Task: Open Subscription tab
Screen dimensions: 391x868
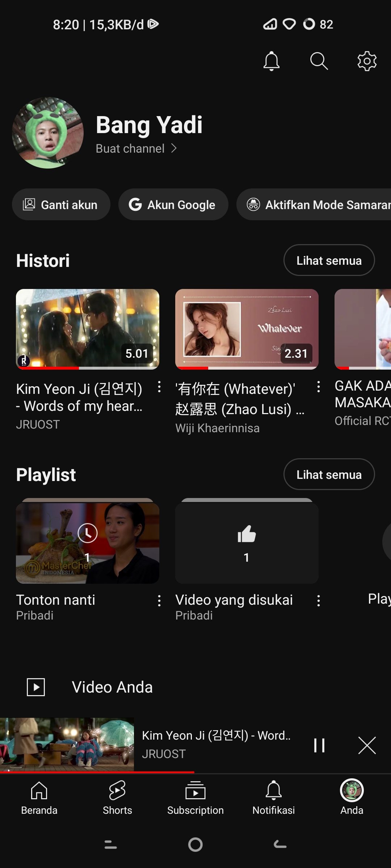Action: 195,797
